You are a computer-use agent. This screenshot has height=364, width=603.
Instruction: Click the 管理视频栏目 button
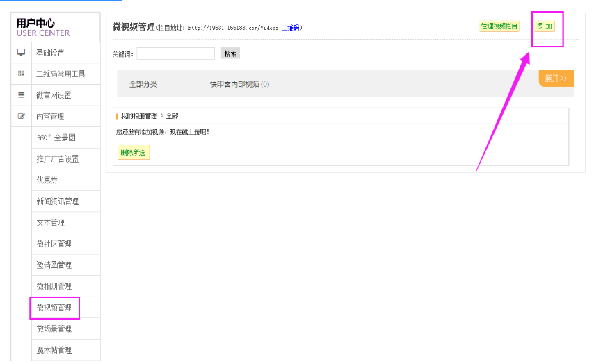499,26
